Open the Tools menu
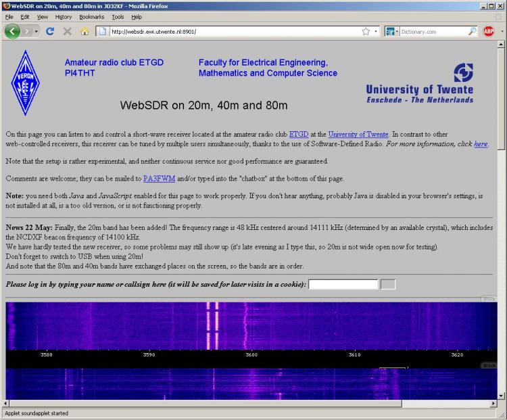Image resolution: width=507 pixels, height=420 pixels. pyautogui.click(x=118, y=16)
